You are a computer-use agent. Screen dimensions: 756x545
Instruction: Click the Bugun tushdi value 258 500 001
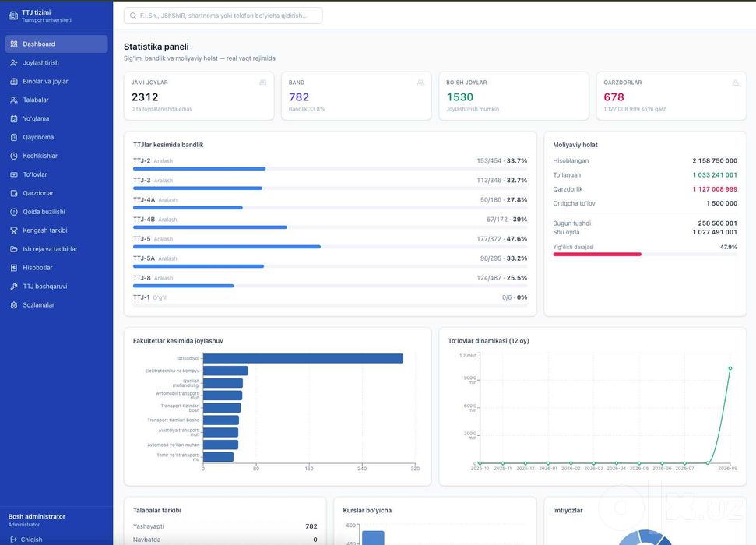coord(717,223)
